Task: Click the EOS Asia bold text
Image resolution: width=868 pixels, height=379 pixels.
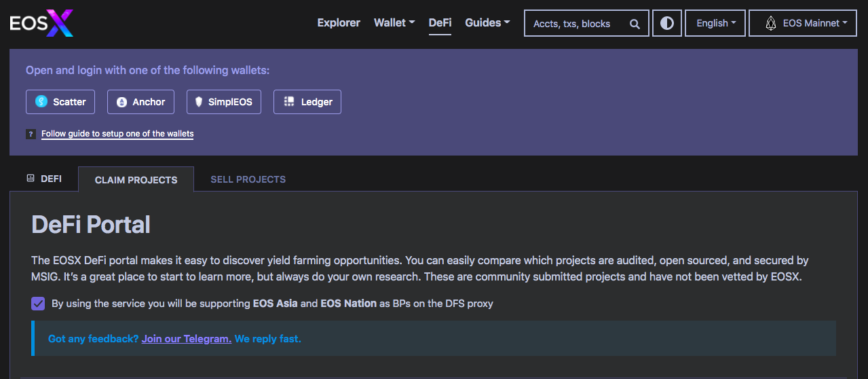Action: [x=275, y=304]
